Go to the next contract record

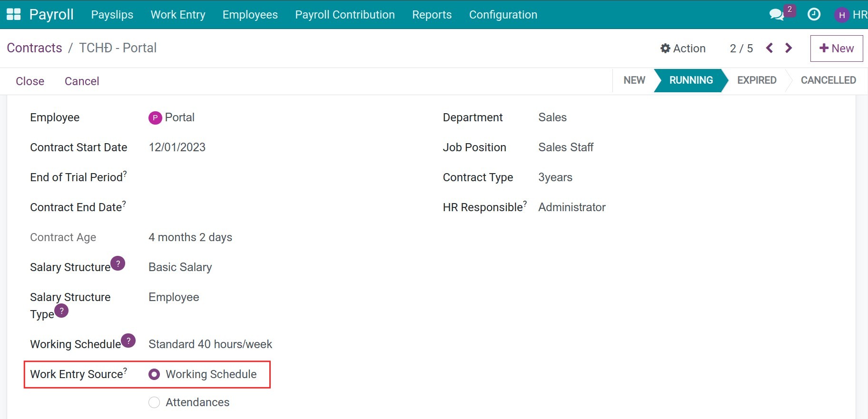click(789, 48)
